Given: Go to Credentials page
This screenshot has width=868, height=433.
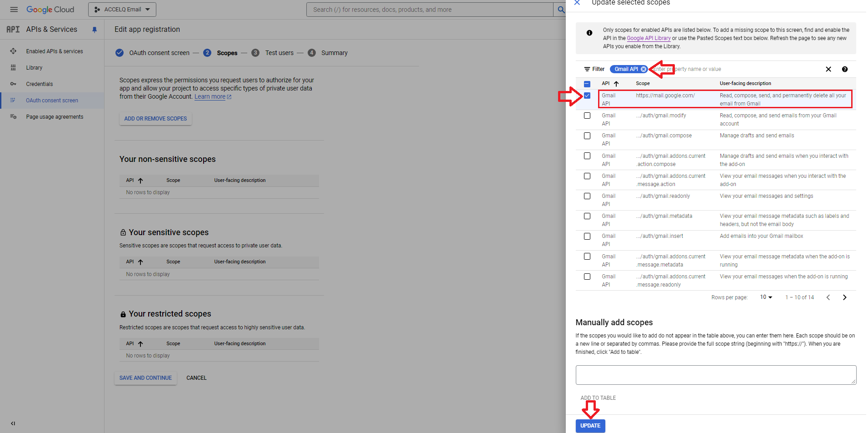Looking at the screenshot, I should [40, 84].
